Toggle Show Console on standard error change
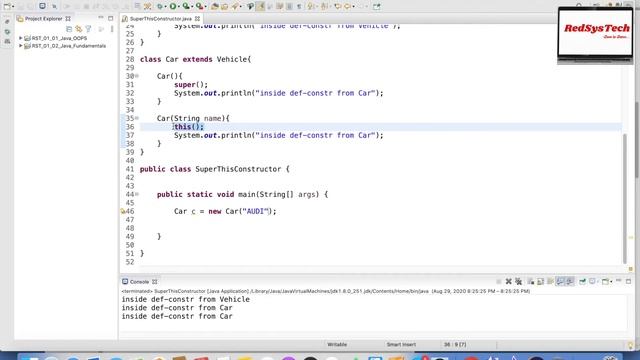The height and width of the screenshot is (360, 640). point(570,281)
